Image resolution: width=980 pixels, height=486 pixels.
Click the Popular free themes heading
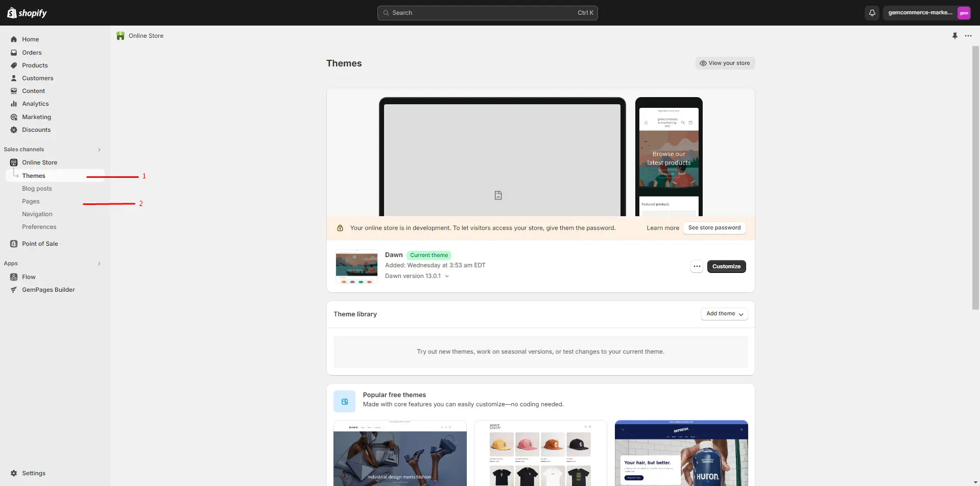coord(394,395)
